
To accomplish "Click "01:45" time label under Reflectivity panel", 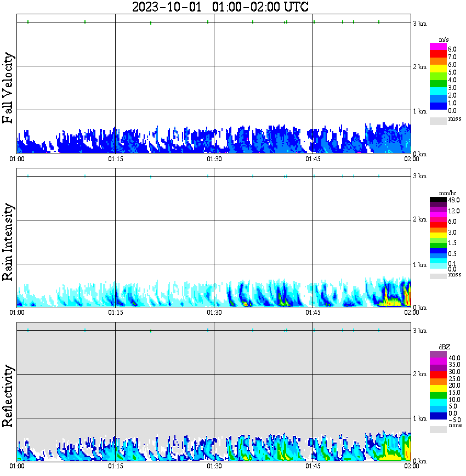I will coord(313,466).
